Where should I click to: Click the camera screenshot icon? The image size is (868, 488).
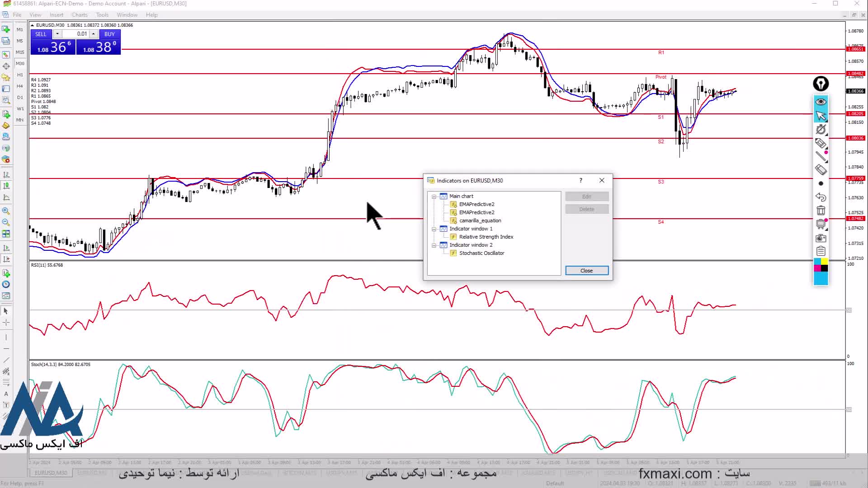821,238
